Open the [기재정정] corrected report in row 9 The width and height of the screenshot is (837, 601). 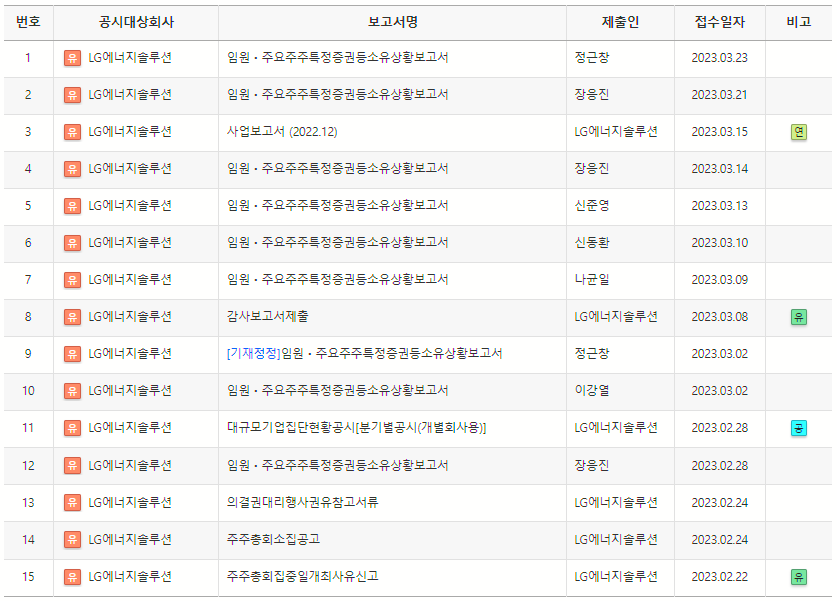pyautogui.click(x=364, y=353)
